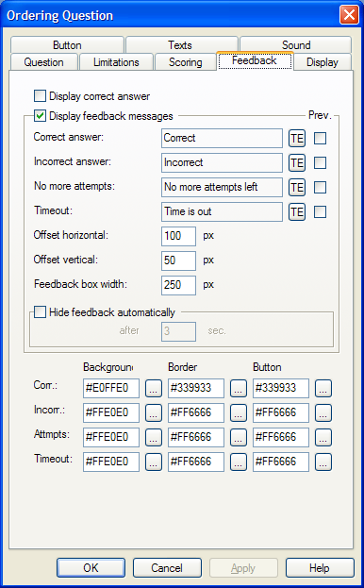Switch to the Button tab

(67, 45)
